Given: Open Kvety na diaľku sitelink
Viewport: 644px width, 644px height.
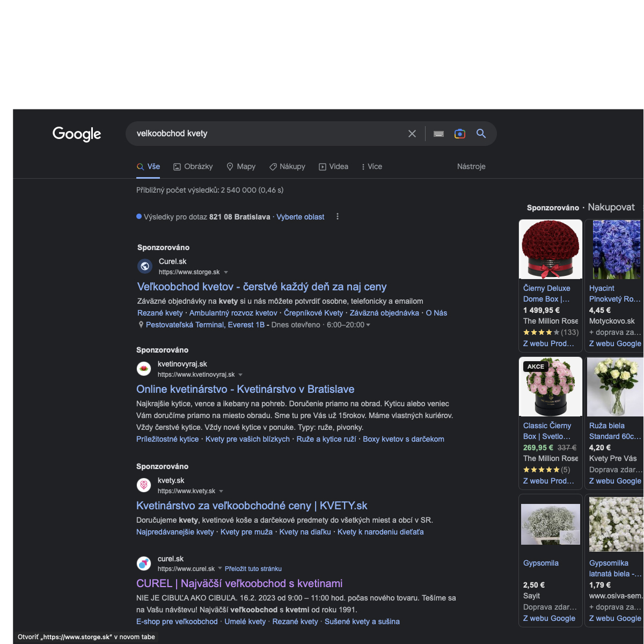Looking at the screenshot, I should pyautogui.click(x=305, y=532).
